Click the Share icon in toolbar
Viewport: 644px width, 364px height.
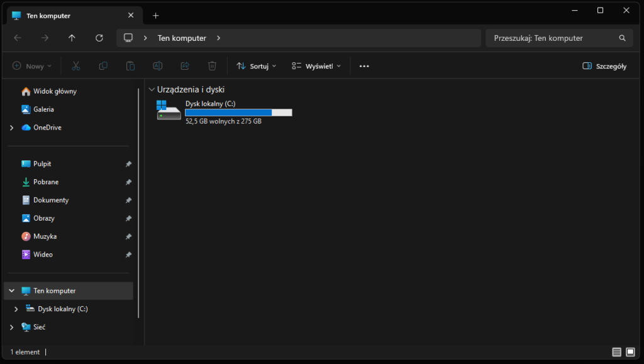[185, 66]
